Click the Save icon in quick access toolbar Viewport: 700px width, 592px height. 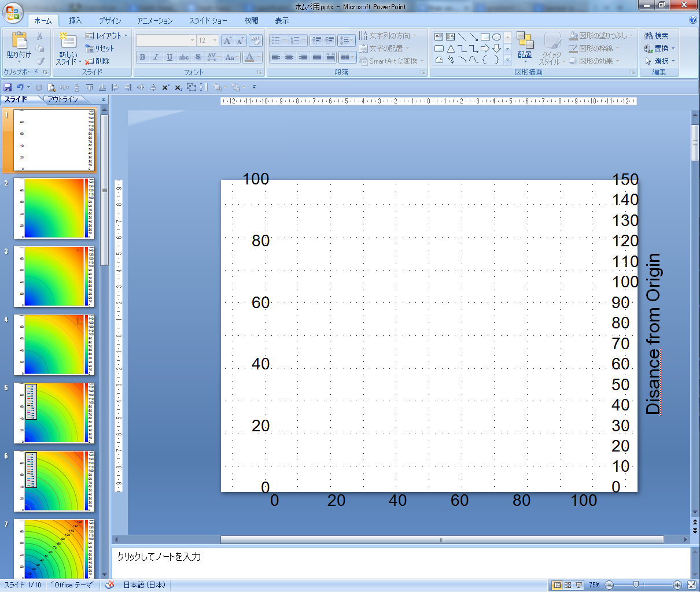tap(8, 87)
